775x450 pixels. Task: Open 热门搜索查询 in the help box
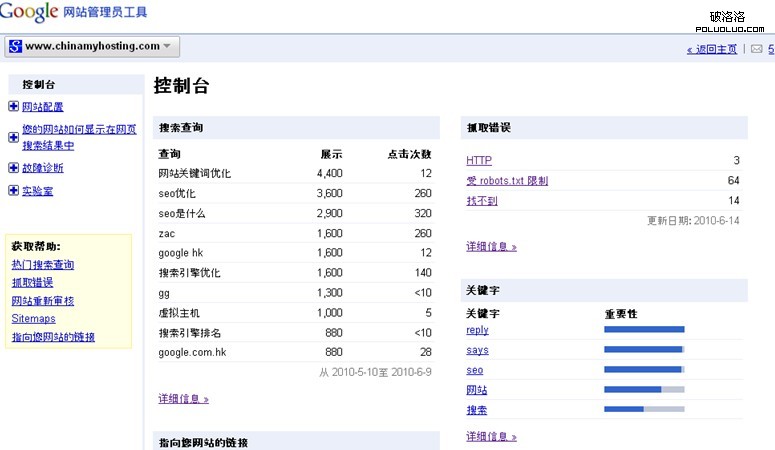(x=42, y=265)
